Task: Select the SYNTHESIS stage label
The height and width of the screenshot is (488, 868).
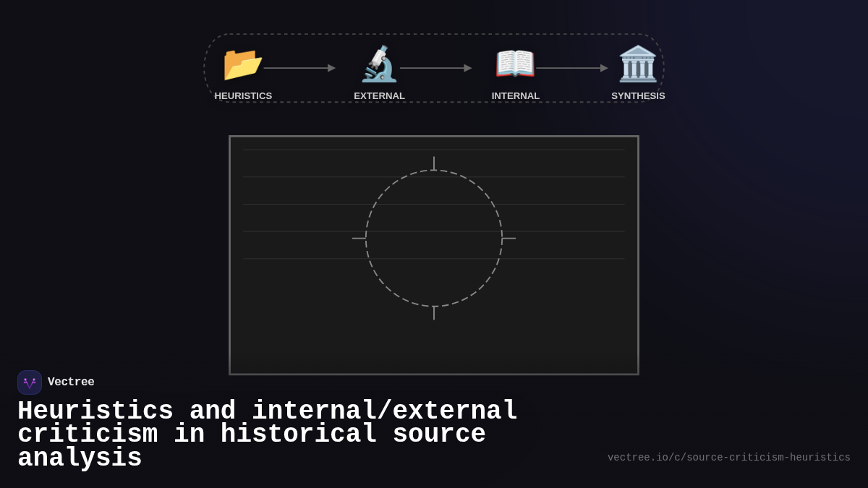Action: click(x=638, y=95)
